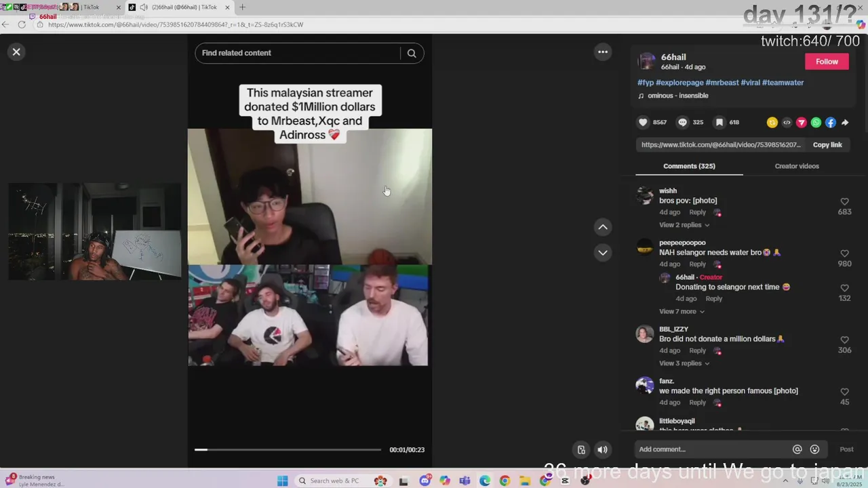Viewport: 868px width, 488px height.
Task: Go back in browser
Action: [x=5, y=24]
